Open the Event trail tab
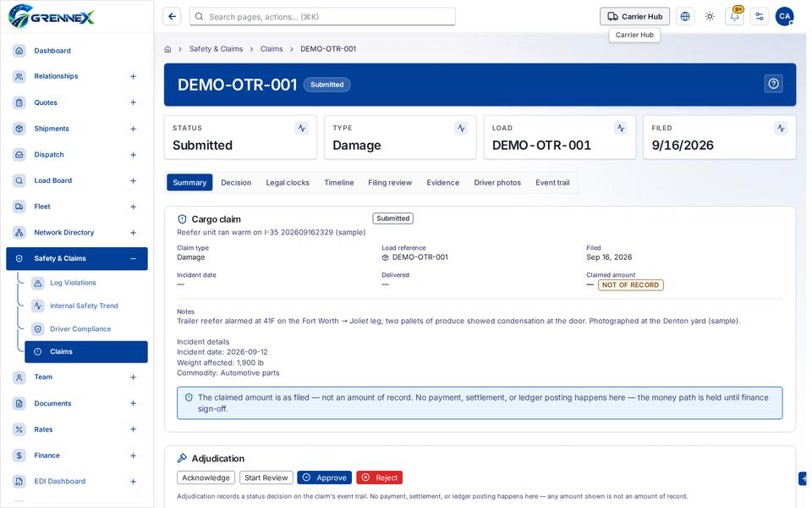 coord(552,183)
